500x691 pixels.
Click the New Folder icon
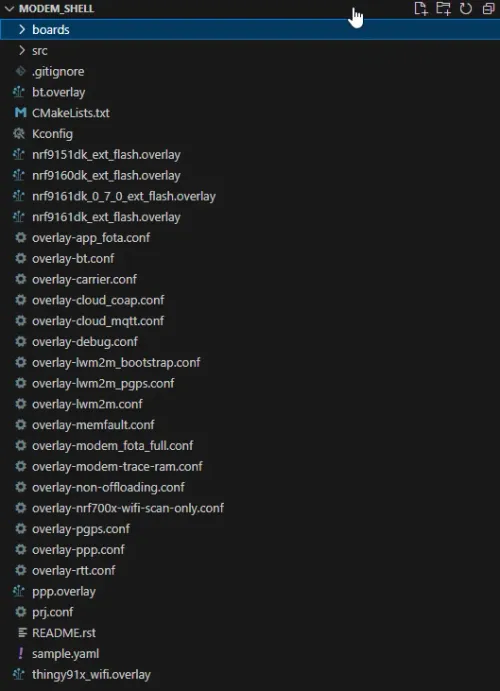coord(443,8)
